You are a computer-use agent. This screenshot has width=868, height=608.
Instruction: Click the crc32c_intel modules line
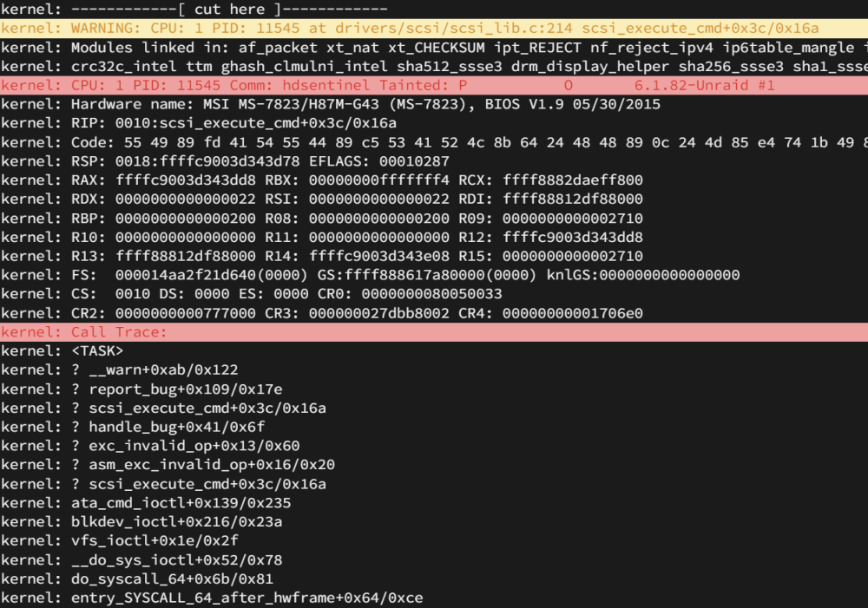tap(434, 67)
